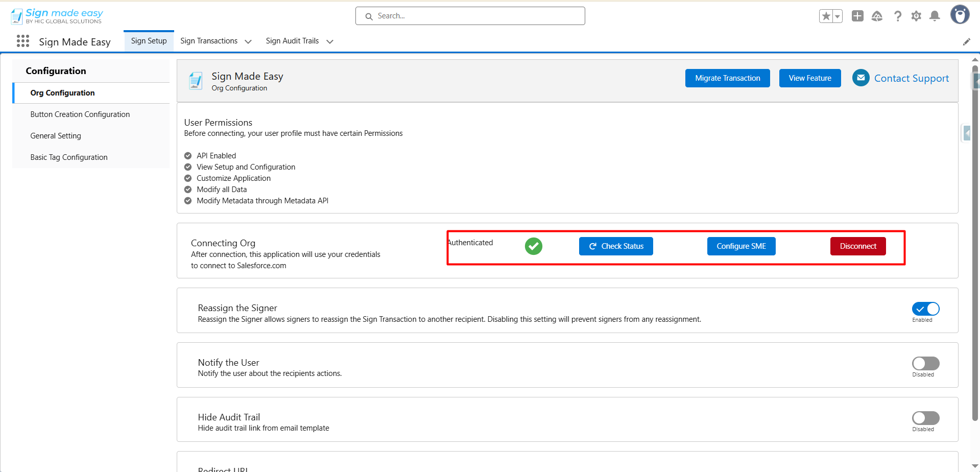The image size is (980, 472).
Task: Open the favorites list dropdown arrow
Action: click(838, 16)
